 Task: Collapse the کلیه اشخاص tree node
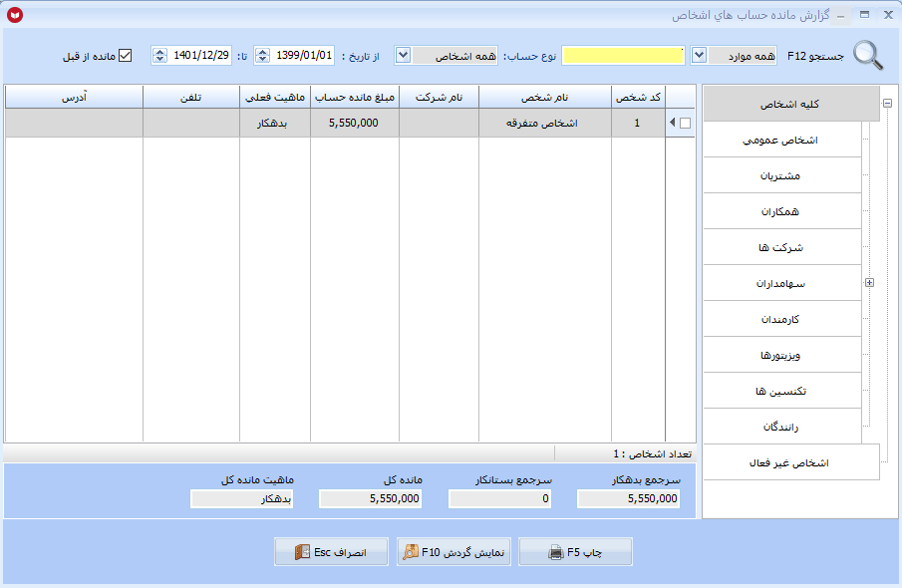coord(888,103)
